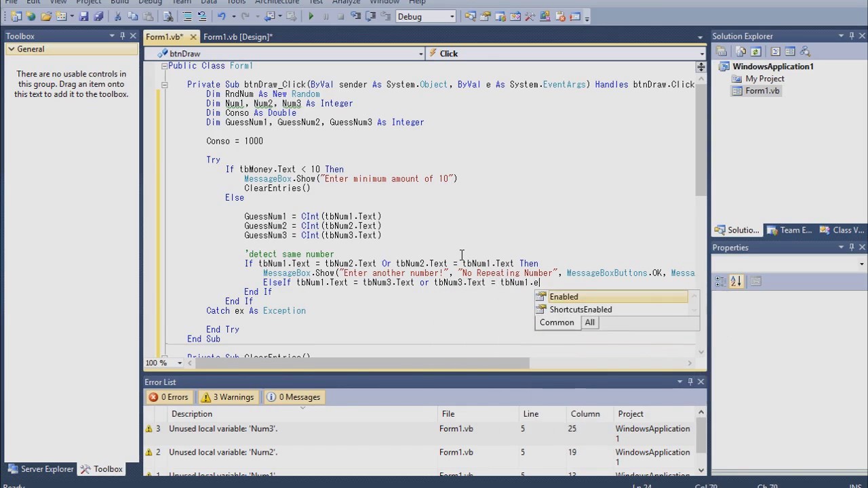This screenshot has height=488, width=868.
Task: Click the Cut scissors icon
Action: [118, 16]
